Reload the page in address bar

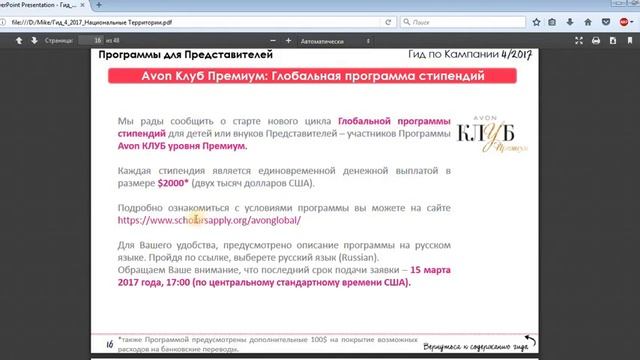click(x=388, y=22)
